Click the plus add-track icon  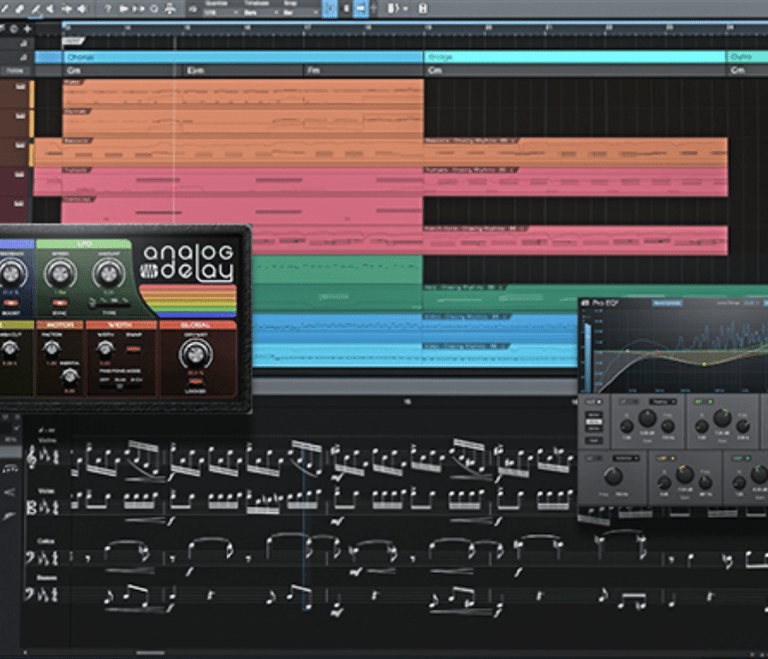(x=27, y=29)
